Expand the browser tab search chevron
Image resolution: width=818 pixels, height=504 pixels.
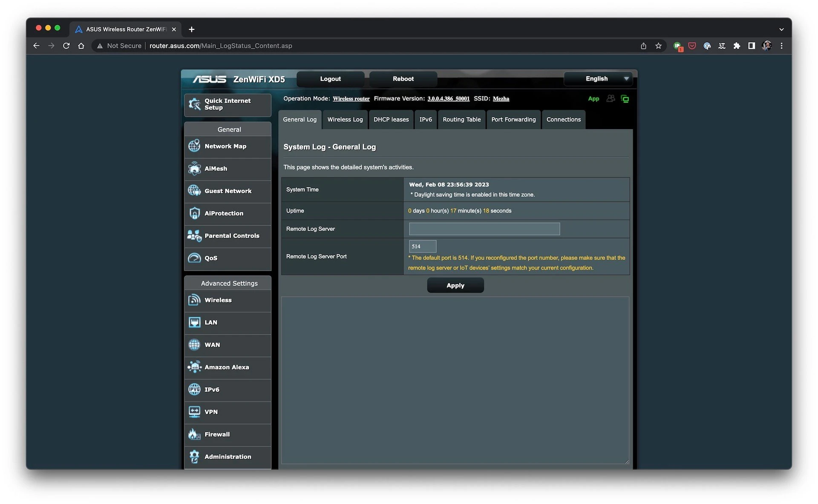point(781,29)
